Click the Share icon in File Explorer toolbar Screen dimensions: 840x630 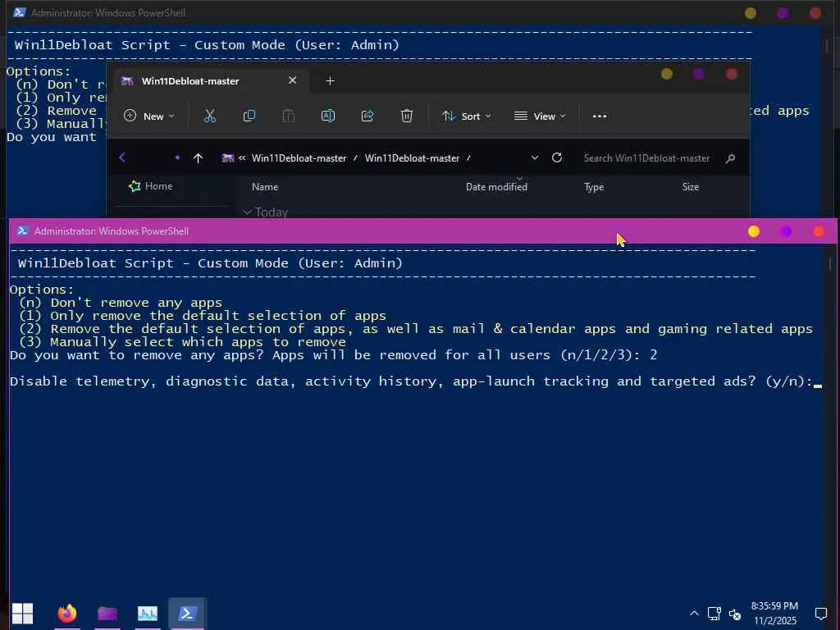tap(367, 116)
